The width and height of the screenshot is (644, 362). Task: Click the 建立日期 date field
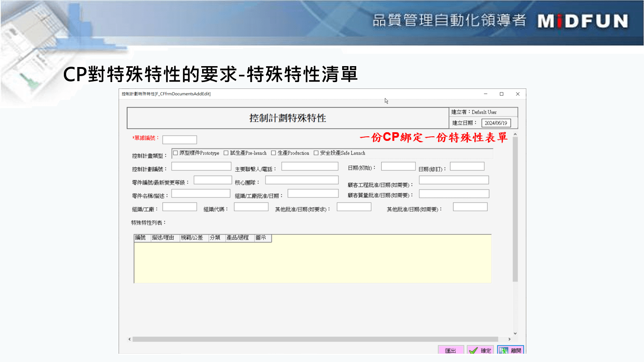pos(496,123)
